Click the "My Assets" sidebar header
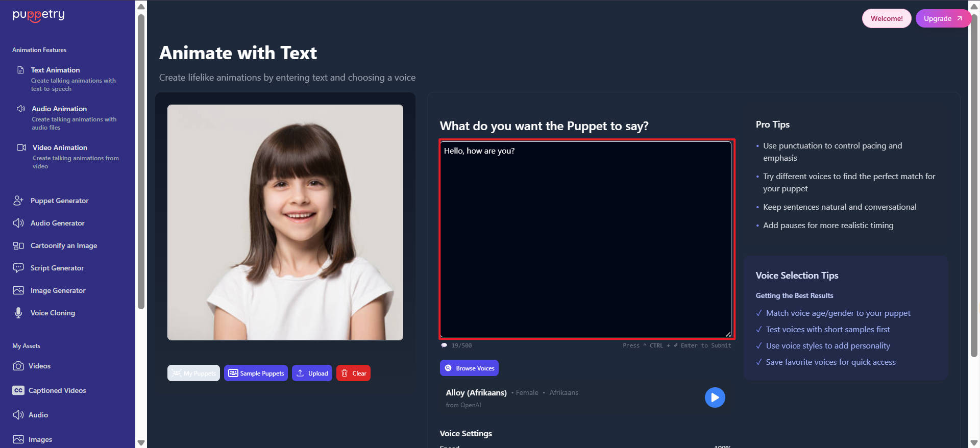Viewport: 980px width, 448px height. coord(26,346)
